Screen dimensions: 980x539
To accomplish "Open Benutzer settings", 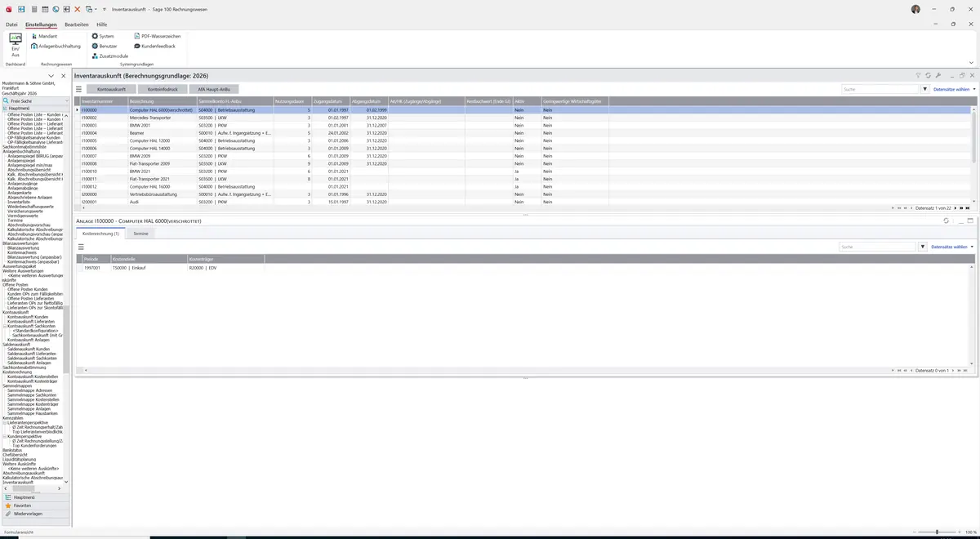I will 105,46.
